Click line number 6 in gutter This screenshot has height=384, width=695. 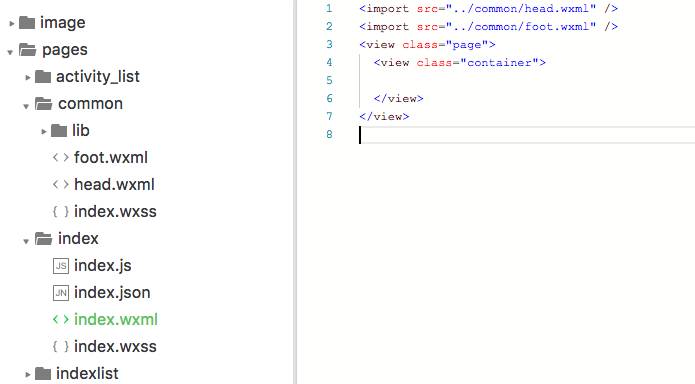coord(329,98)
